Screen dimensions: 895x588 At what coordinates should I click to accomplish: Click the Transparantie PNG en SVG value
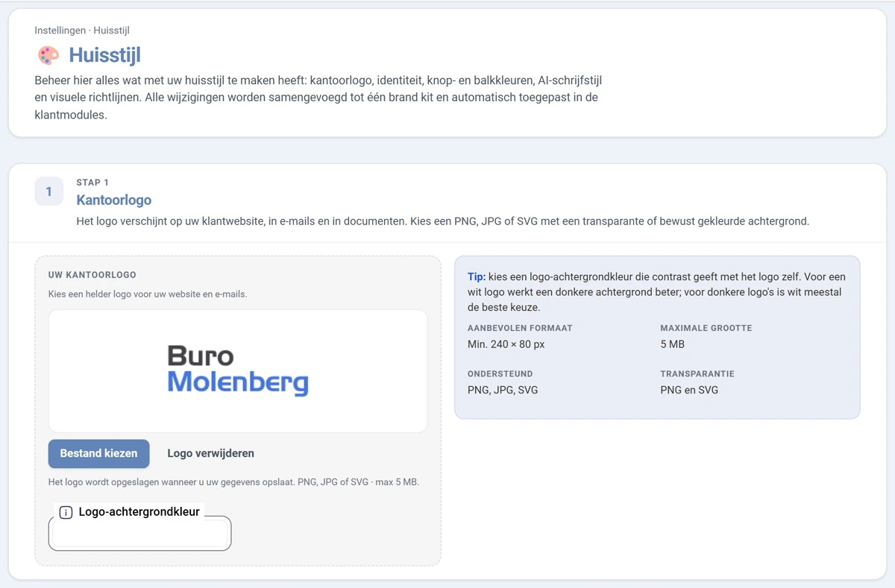pyautogui.click(x=689, y=390)
